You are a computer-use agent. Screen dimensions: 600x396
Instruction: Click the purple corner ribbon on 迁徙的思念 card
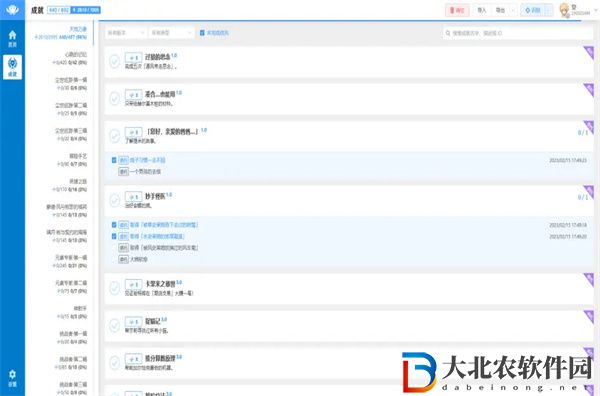tap(589, 52)
